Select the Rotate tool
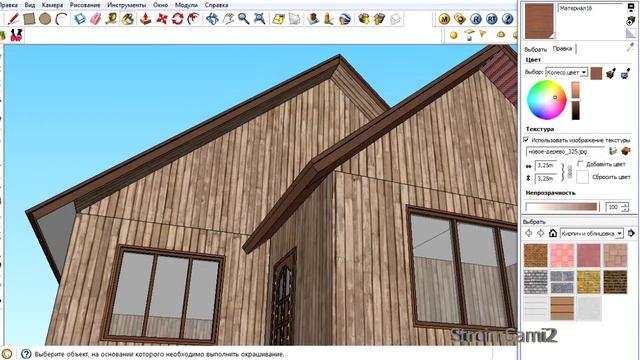The width and height of the screenshot is (640, 360). coord(178,19)
